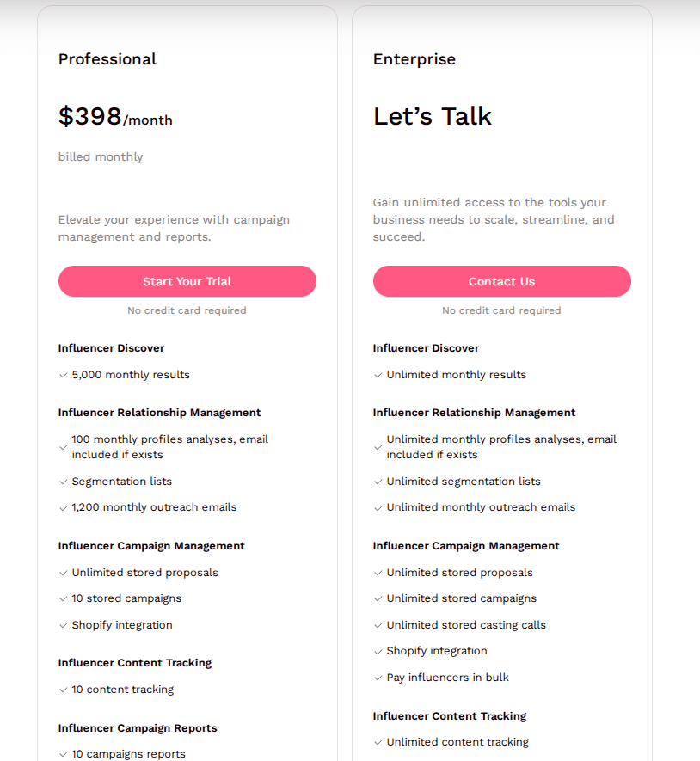
Task: Click the checkmark next to Shopify integration under Professional
Action: click(64, 625)
